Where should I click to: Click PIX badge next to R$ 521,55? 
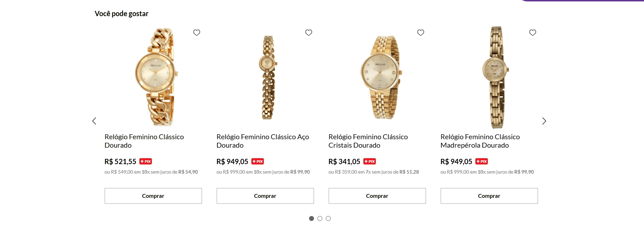click(146, 161)
